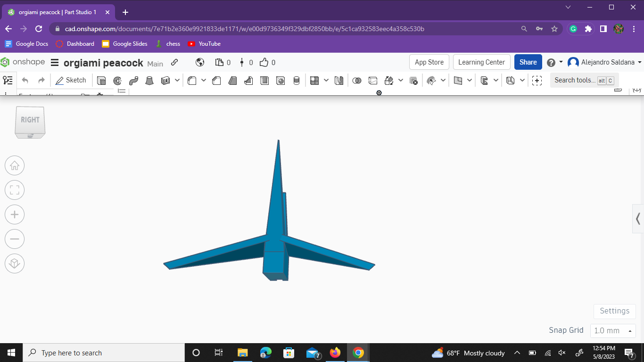Select the Transform tool

coord(389,81)
